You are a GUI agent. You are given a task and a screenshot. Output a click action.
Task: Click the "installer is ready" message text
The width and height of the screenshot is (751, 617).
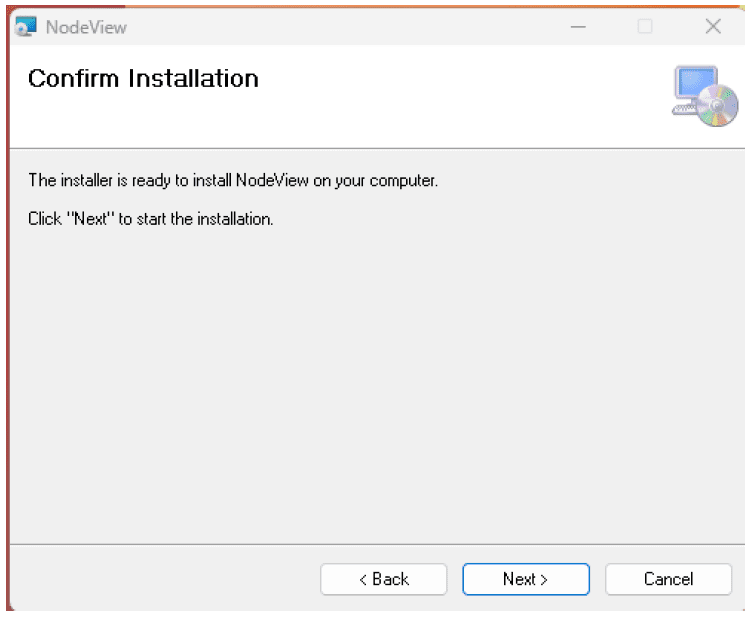click(233, 181)
